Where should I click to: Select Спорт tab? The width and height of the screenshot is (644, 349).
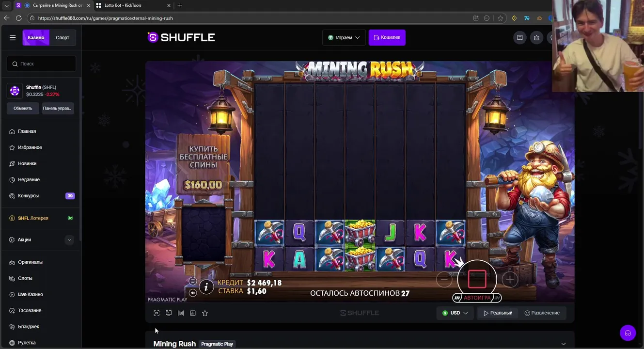[x=63, y=37]
